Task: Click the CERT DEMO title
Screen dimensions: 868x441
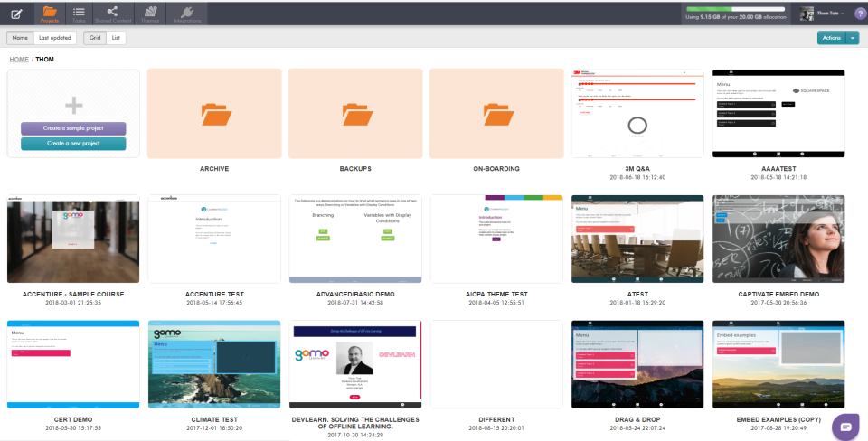Action: coord(73,420)
